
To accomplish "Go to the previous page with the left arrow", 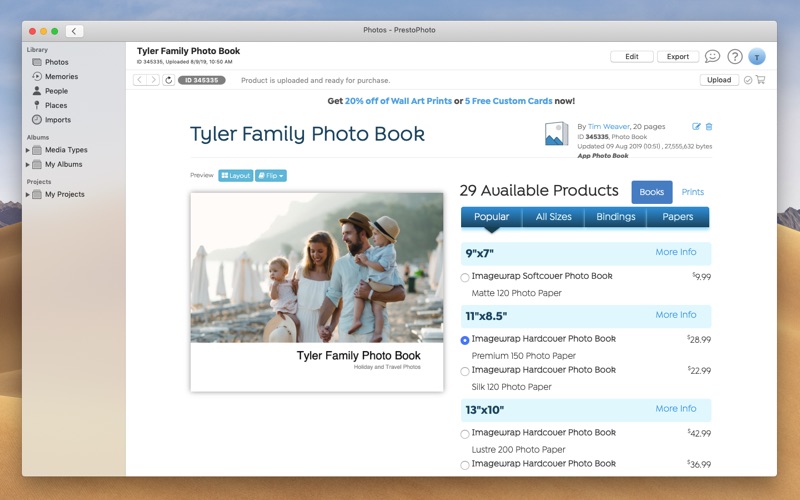I will 139,80.
